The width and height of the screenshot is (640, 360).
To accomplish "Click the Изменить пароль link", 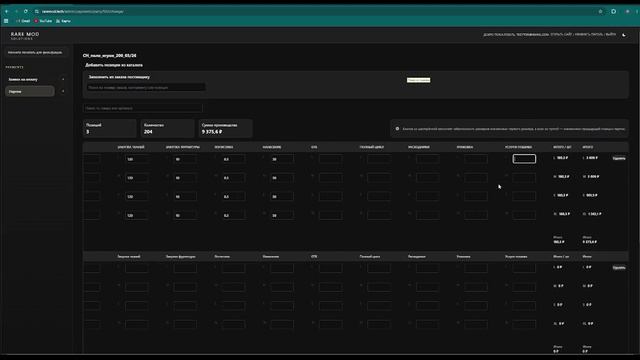I will 589,35.
